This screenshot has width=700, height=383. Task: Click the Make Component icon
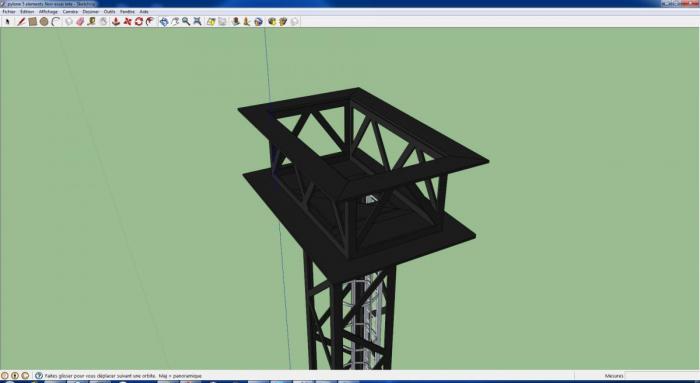point(68,21)
